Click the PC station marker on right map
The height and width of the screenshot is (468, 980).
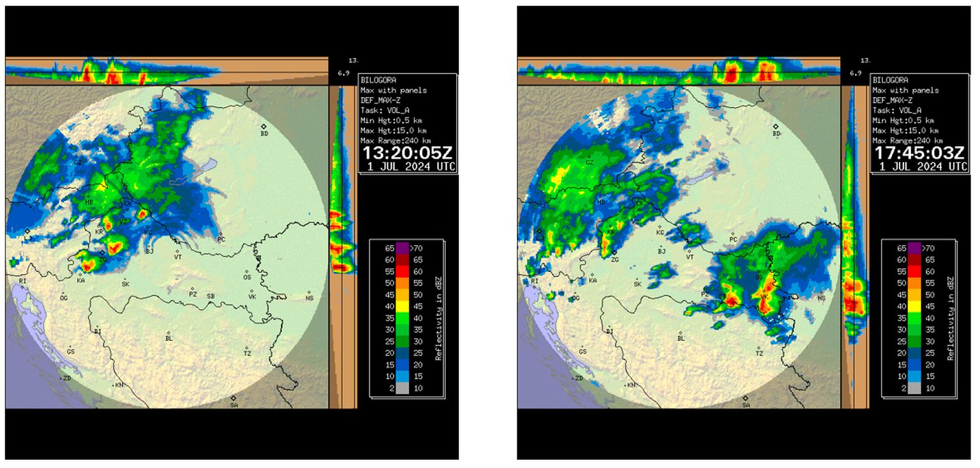733,234
